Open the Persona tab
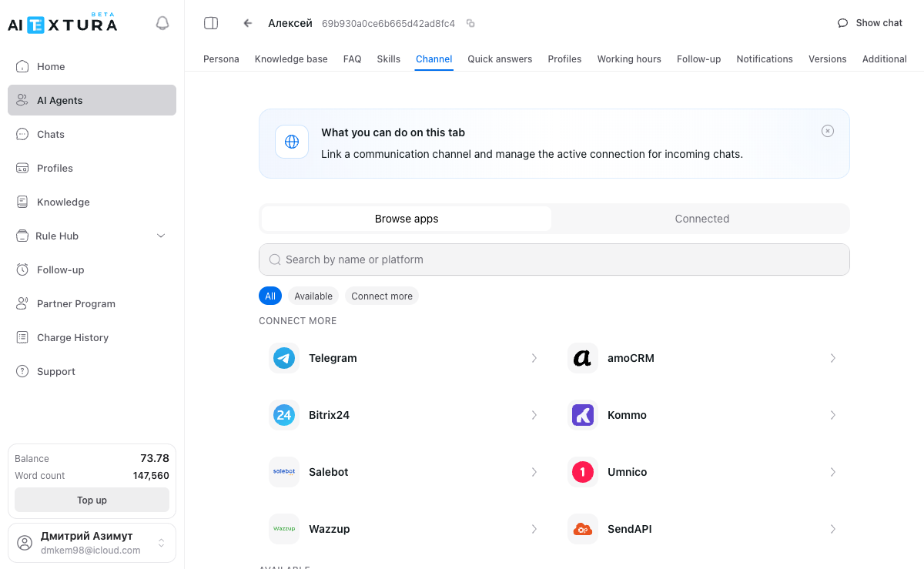 click(x=221, y=59)
